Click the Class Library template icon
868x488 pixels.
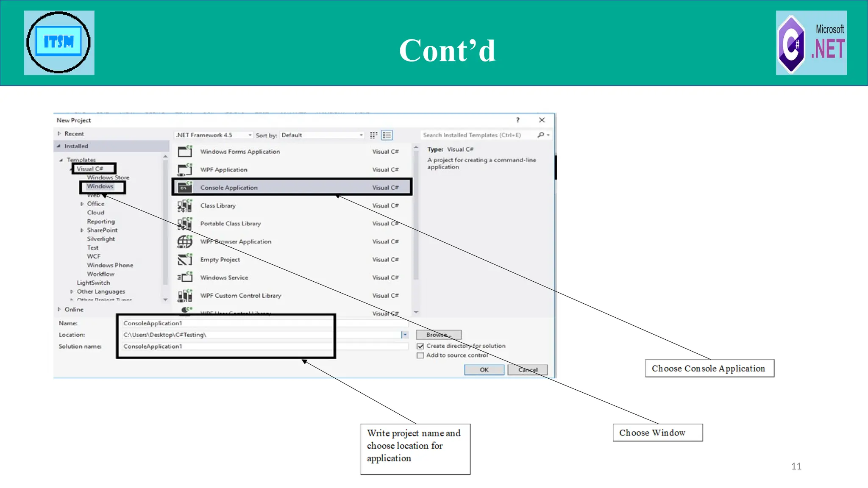tap(185, 206)
